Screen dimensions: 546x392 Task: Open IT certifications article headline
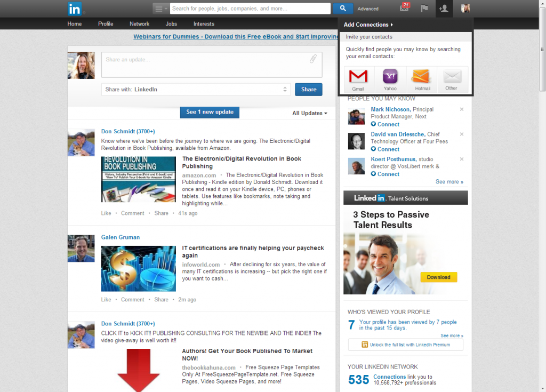pyautogui.click(x=253, y=252)
